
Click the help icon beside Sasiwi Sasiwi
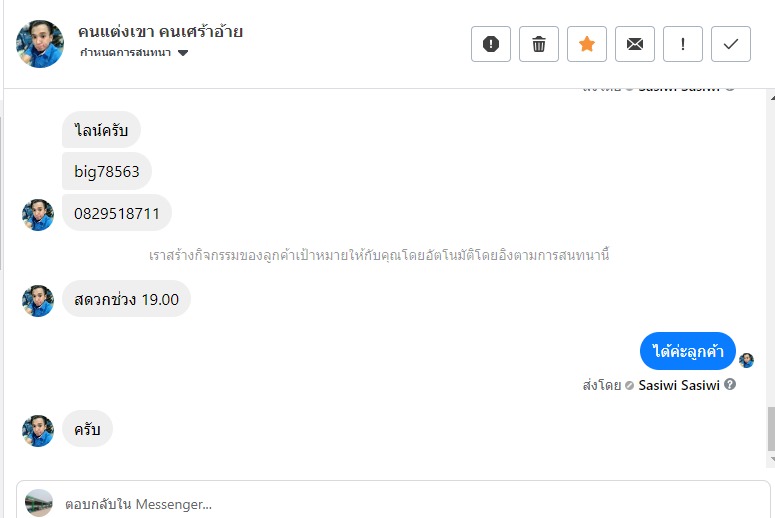[730, 385]
